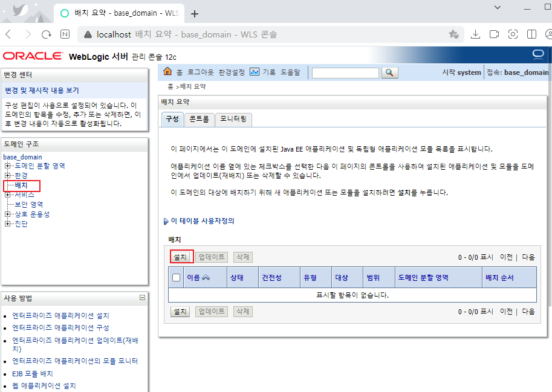Expand 도메인 분할 영역 tree node
The width and height of the screenshot is (552, 392).
(x=7, y=165)
